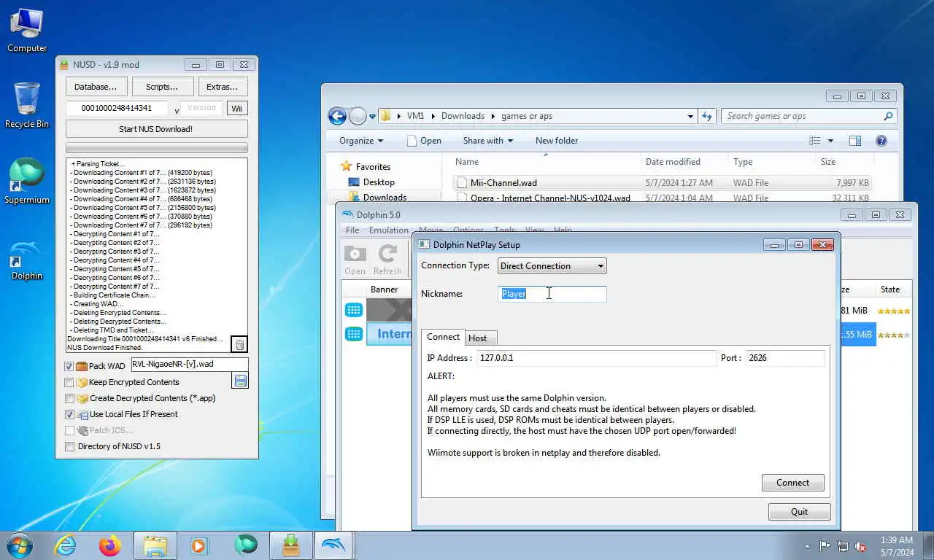Check Directory of NUSD v1.5
The width and height of the screenshot is (934, 560).
coord(69,446)
